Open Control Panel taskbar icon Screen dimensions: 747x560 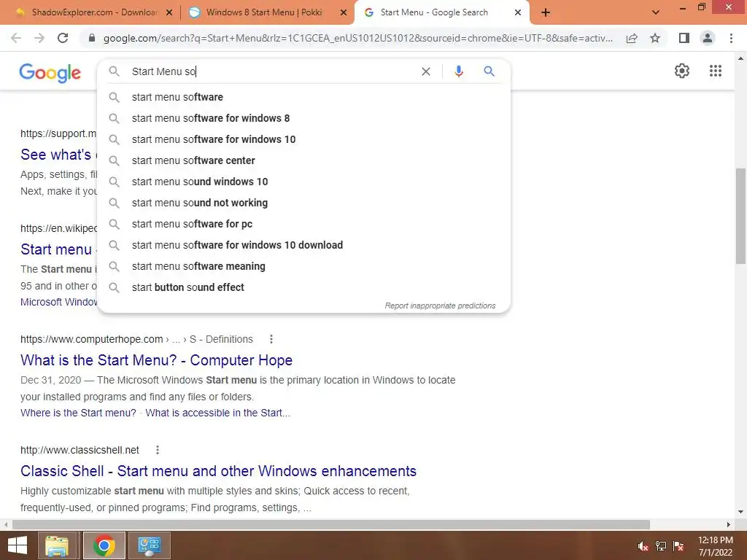[x=149, y=545]
